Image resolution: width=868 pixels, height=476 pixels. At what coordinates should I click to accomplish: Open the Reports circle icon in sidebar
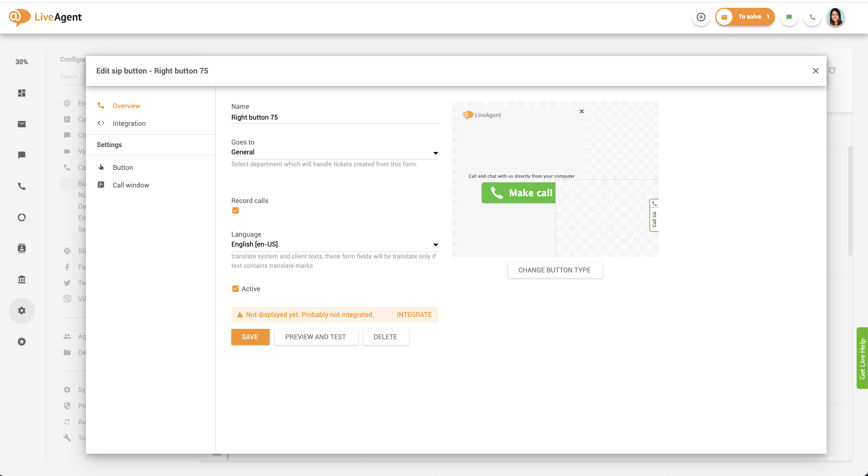(21, 218)
